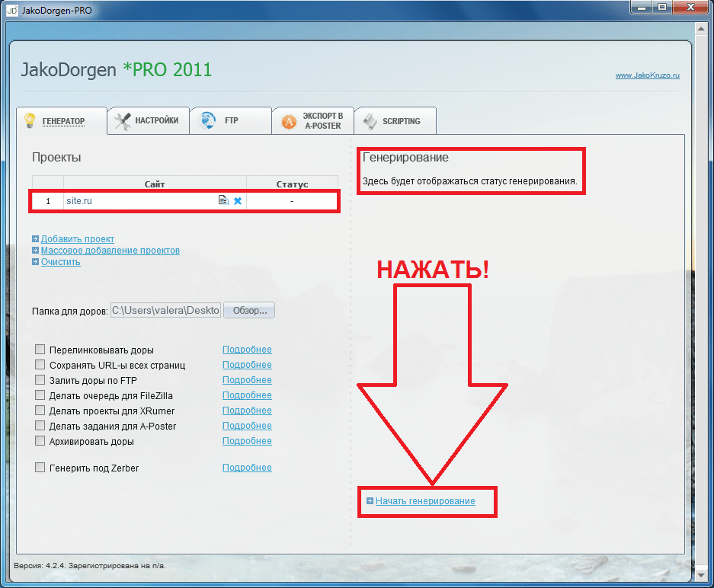Click the Папка для доров path field

pos(166,311)
